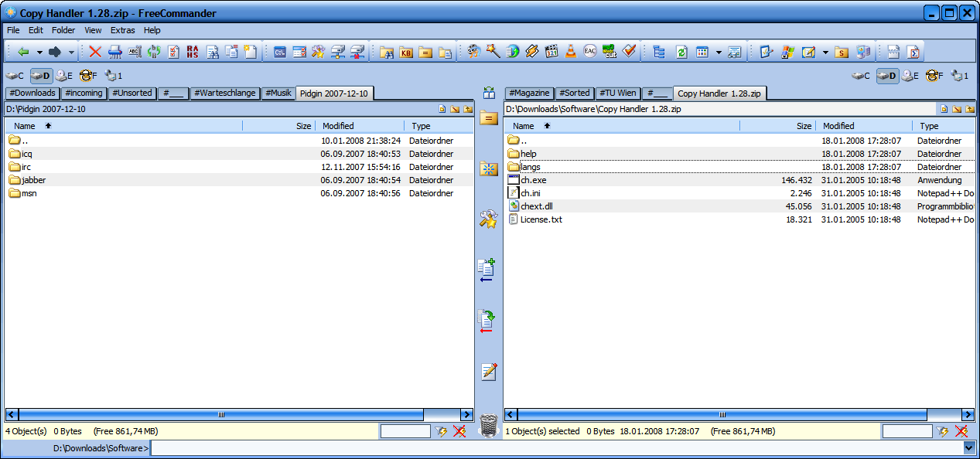Open the Folder menu
The width and height of the screenshot is (980, 459).
click(63, 30)
